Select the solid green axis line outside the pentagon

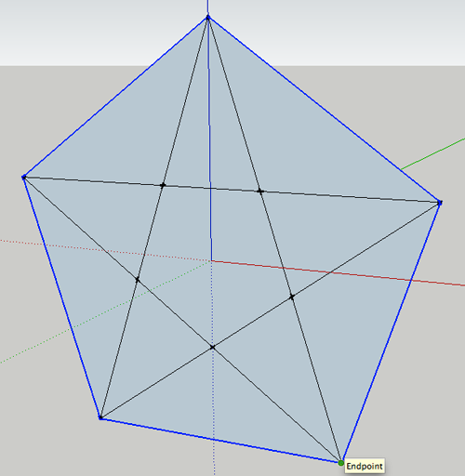433,153
